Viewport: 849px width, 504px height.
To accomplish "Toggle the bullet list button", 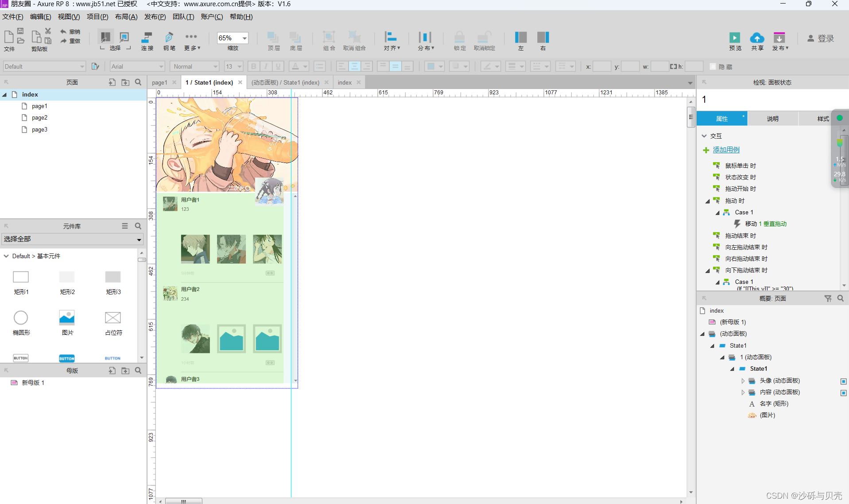I will click(319, 66).
